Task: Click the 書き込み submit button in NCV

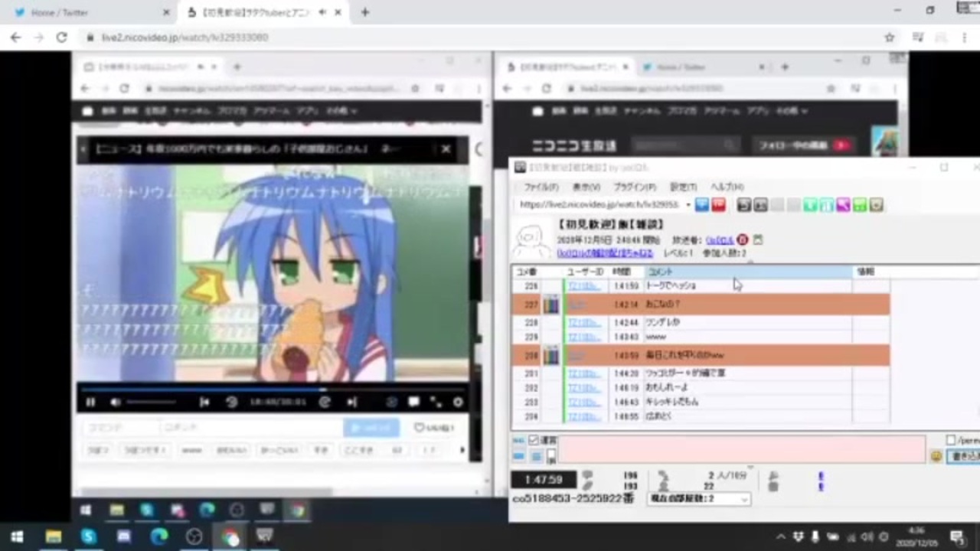Action: click(964, 456)
